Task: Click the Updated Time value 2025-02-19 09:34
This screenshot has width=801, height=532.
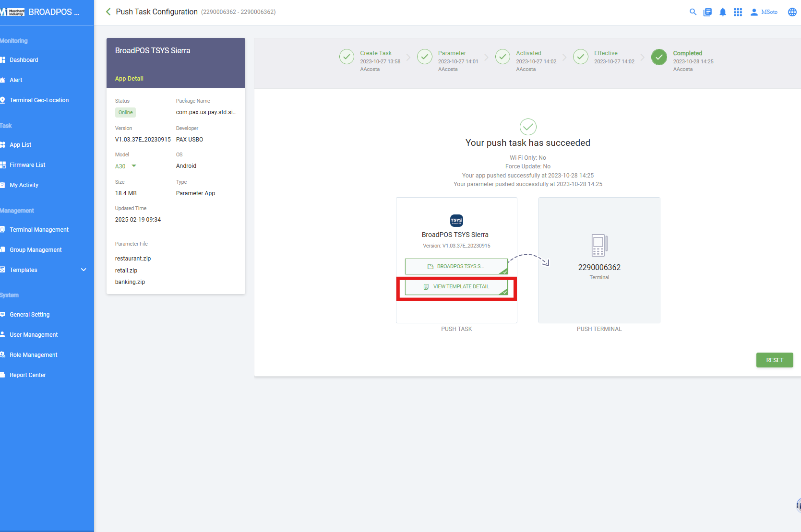Action: click(x=138, y=220)
